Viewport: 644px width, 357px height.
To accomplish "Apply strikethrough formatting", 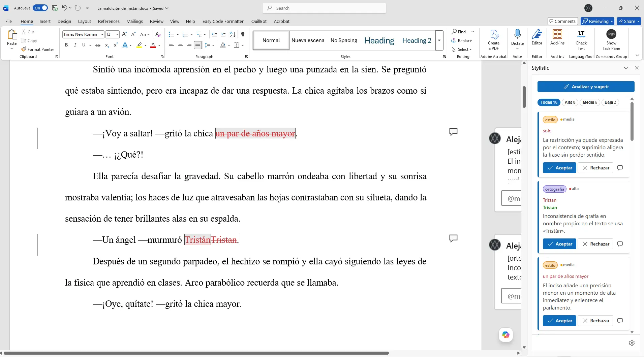I will 98,45.
